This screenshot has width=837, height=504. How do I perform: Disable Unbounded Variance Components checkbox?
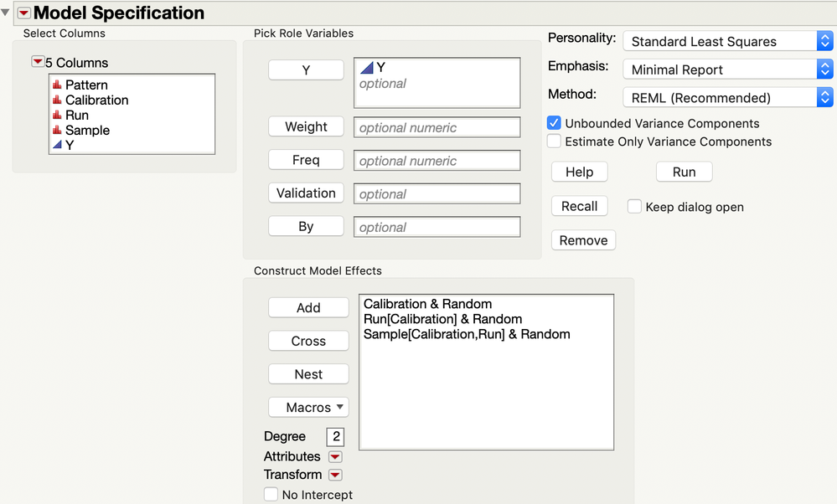554,123
